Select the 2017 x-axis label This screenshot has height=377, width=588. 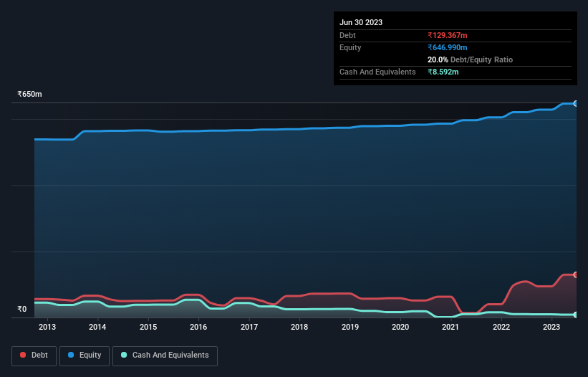(249, 327)
